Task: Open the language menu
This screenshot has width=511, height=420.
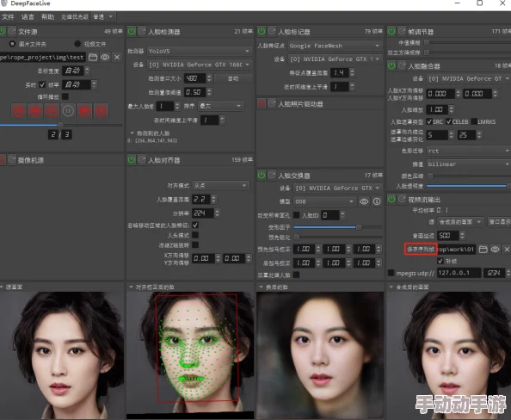Action: pos(28,17)
